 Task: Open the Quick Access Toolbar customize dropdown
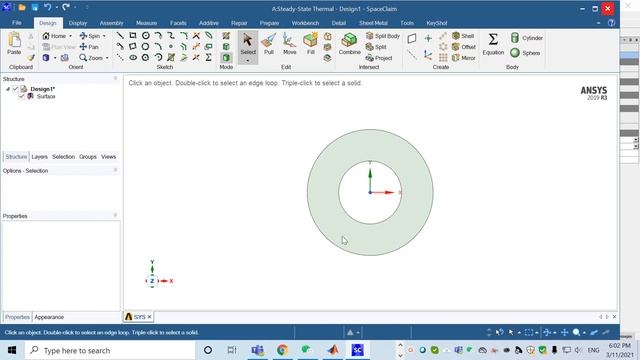click(x=87, y=7)
